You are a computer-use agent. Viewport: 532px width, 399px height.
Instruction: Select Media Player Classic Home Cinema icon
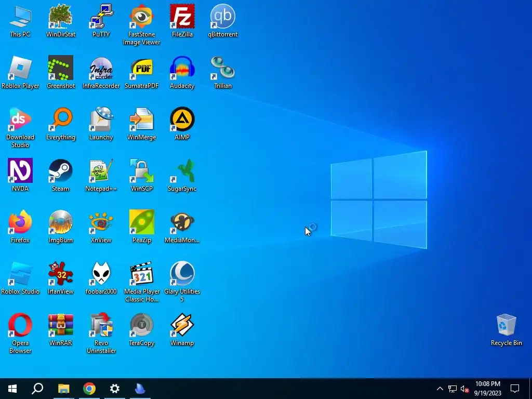click(141, 282)
